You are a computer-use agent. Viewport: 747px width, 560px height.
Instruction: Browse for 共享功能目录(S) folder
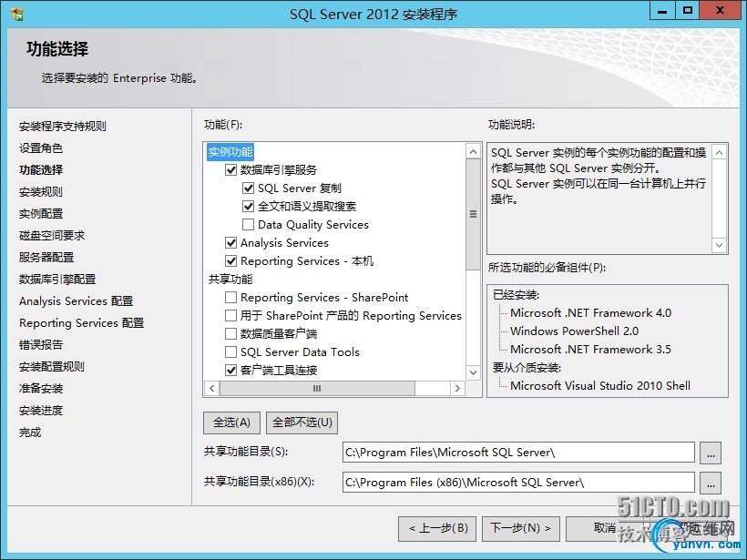click(x=711, y=453)
